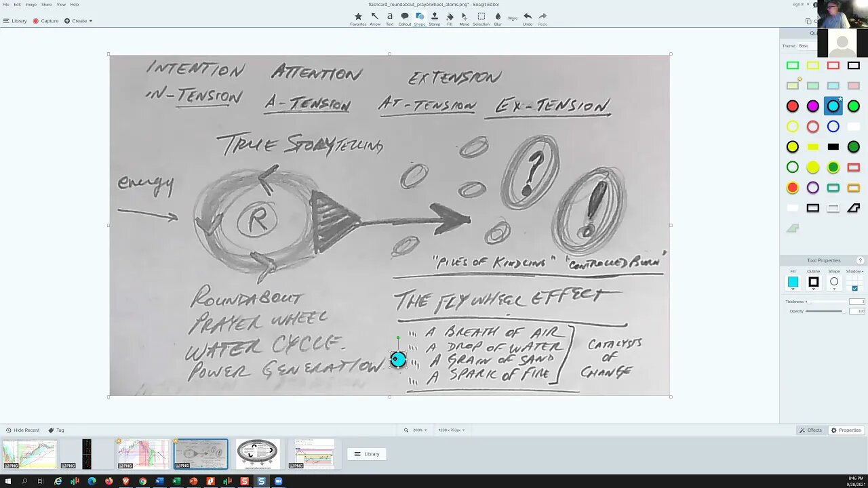Image resolution: width=868 pixels, height=488 pixels.
Task: Select the Stamp tool
Action: tap(435, 19)
